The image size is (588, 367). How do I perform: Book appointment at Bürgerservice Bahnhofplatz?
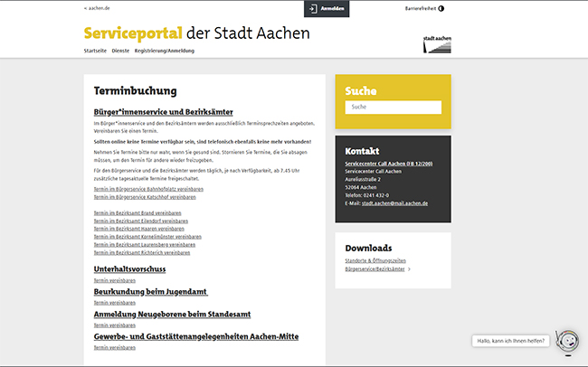pyautogui.click(x=148, y=189)
